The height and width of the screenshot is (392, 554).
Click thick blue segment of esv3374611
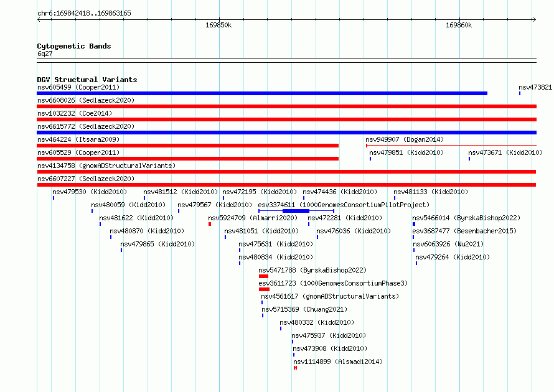point(296,211)
